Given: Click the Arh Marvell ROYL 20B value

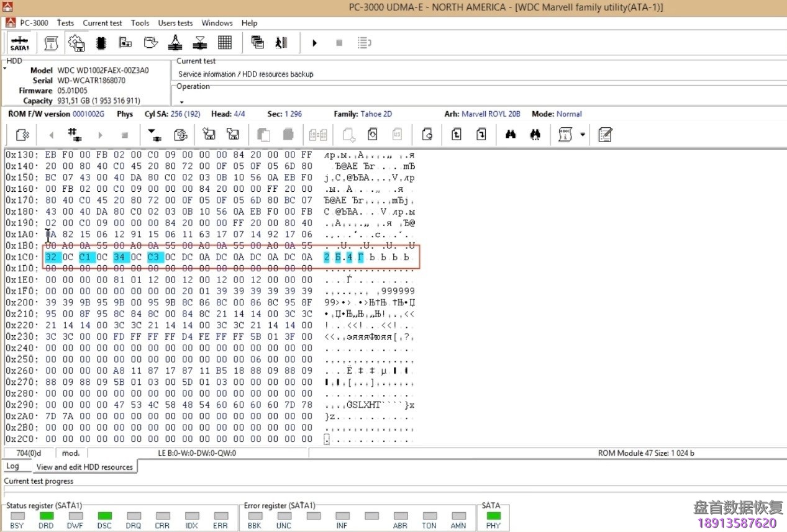Looking at the screenshot, I should click(x=491, y=114).
